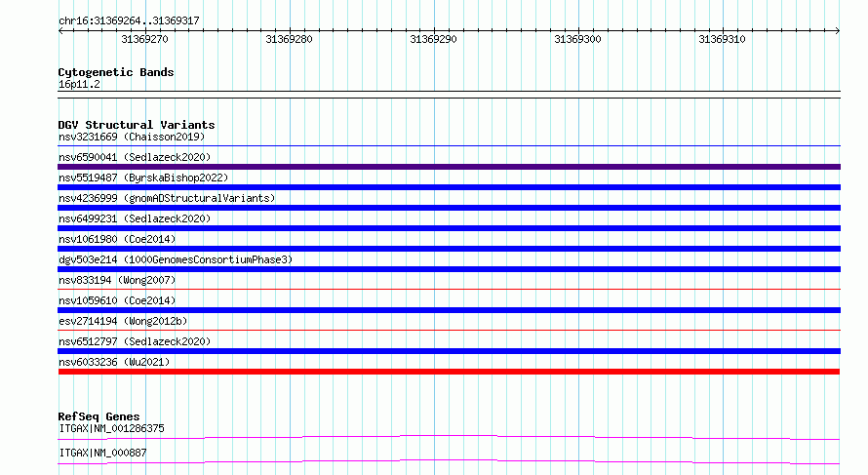Open nsv4236999 (gnomADStructuralVariants) label
The height and width of the screenshot is (475, 868).
point(167,198)
